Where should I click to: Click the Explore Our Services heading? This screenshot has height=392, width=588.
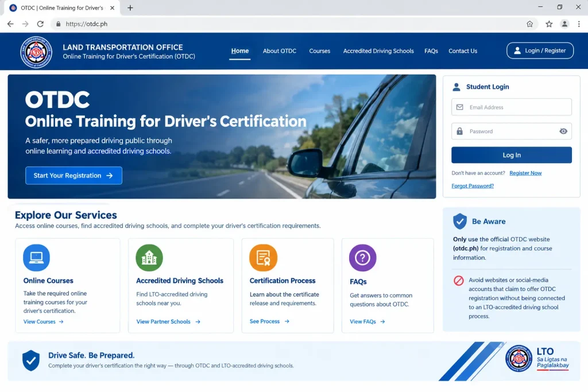click(x=66, y=215)
